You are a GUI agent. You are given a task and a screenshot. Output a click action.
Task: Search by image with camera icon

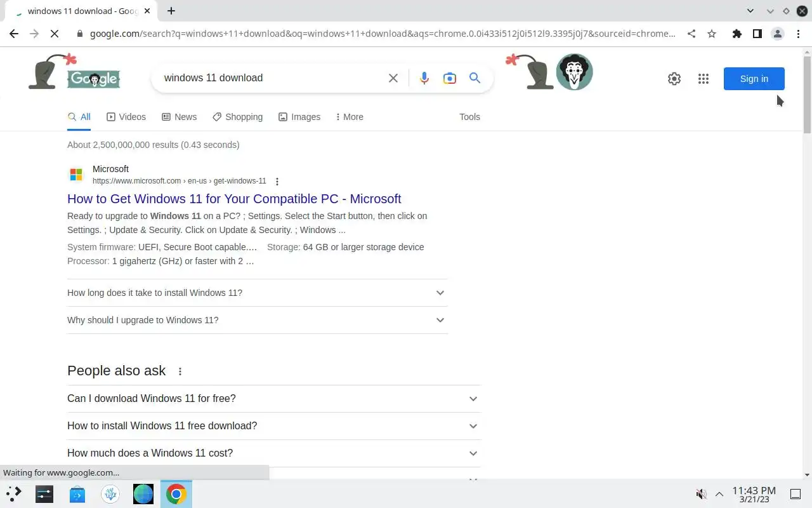click(450, 78)
